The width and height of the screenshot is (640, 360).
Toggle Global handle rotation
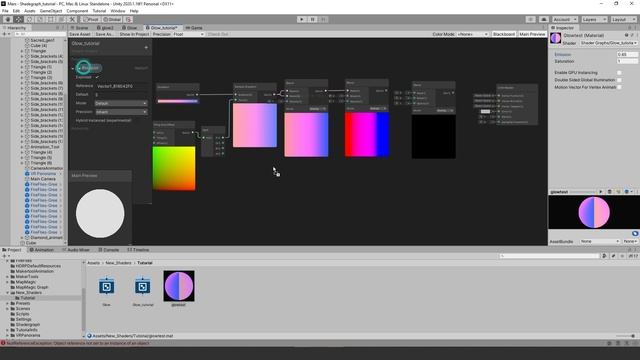[112, 19]
